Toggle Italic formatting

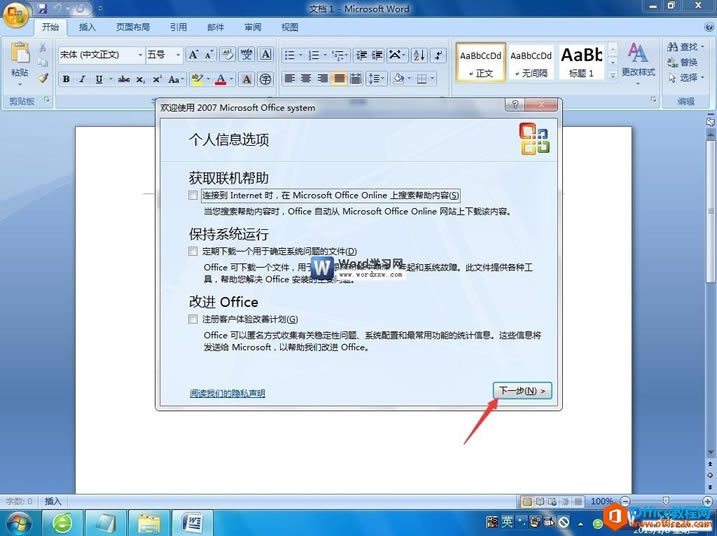click(82, 79)
